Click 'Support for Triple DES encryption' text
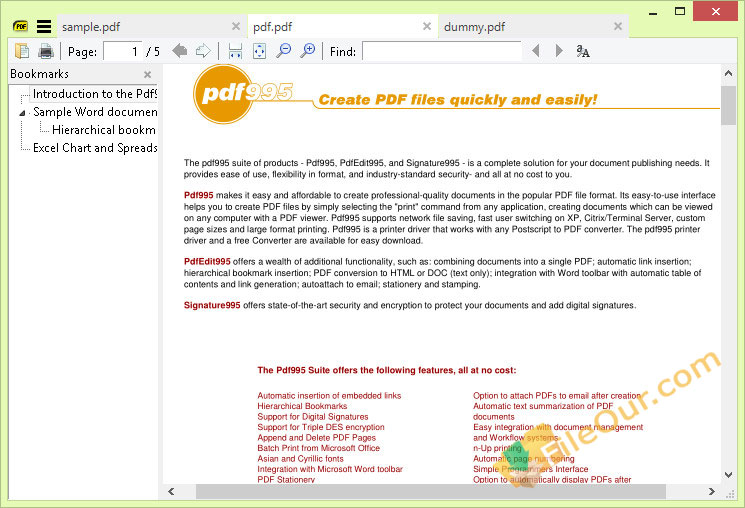 [321, 427]
